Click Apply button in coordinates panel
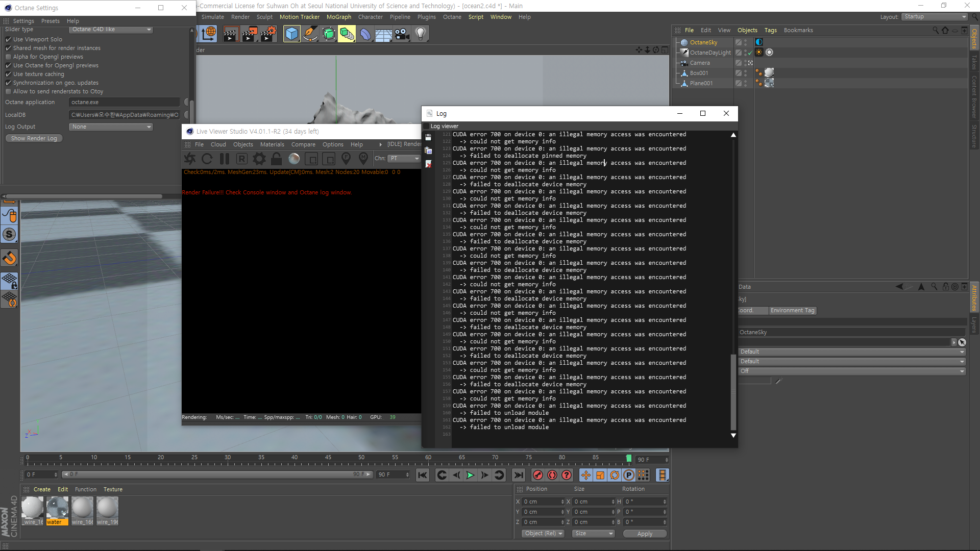Screen dimensions: 980x551 click(x=645, y=534)
